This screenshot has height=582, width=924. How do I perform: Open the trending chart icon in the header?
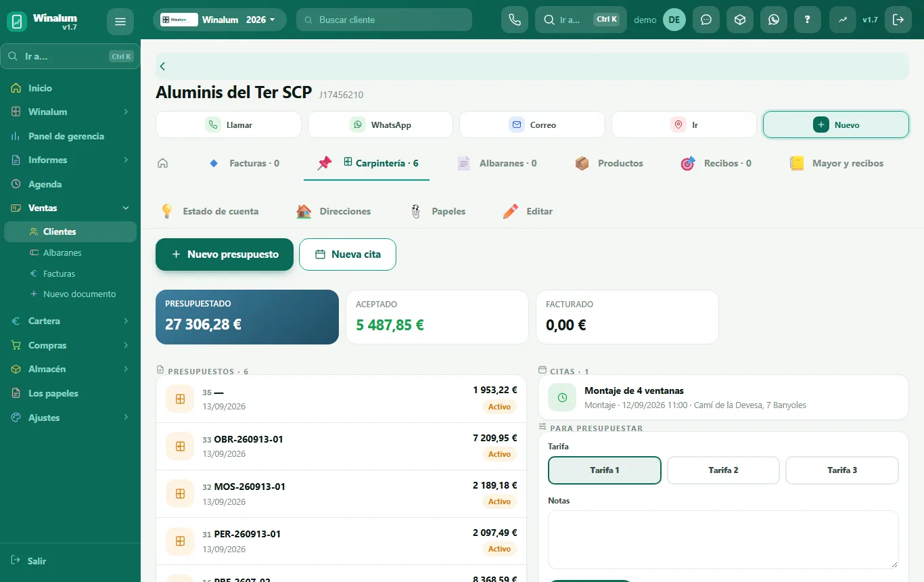(x=843, y=20)
